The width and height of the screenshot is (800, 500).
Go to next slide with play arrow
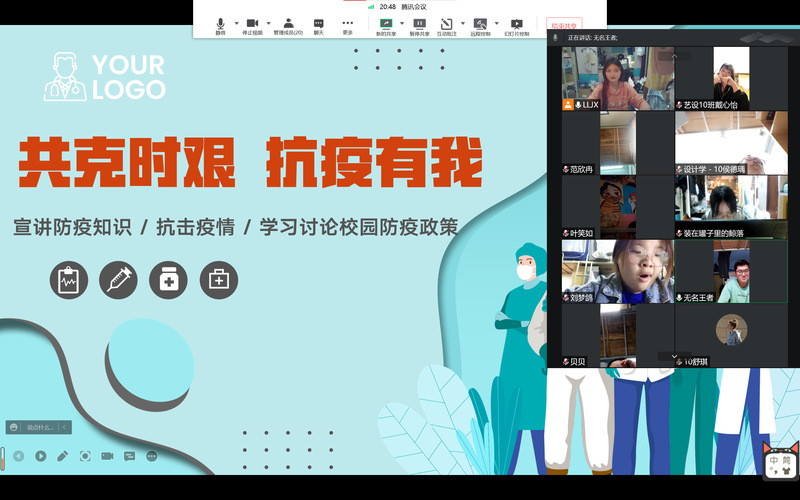tap(41, 456)
